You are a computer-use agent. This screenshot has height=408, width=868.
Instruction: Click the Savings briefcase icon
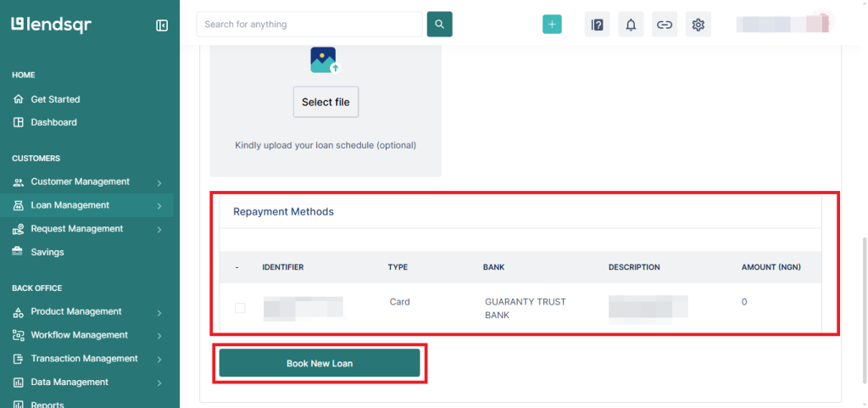click(x=19, y=252)
